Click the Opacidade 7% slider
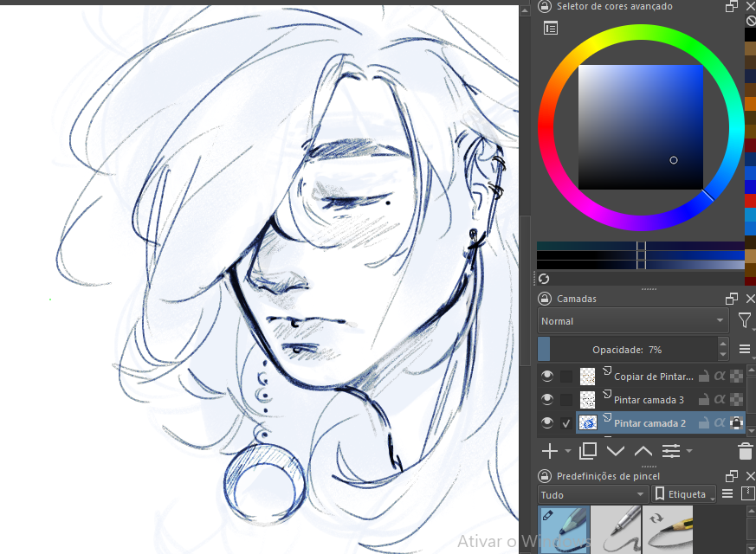Viewport: 756px width, 554px height. (627, 349)
